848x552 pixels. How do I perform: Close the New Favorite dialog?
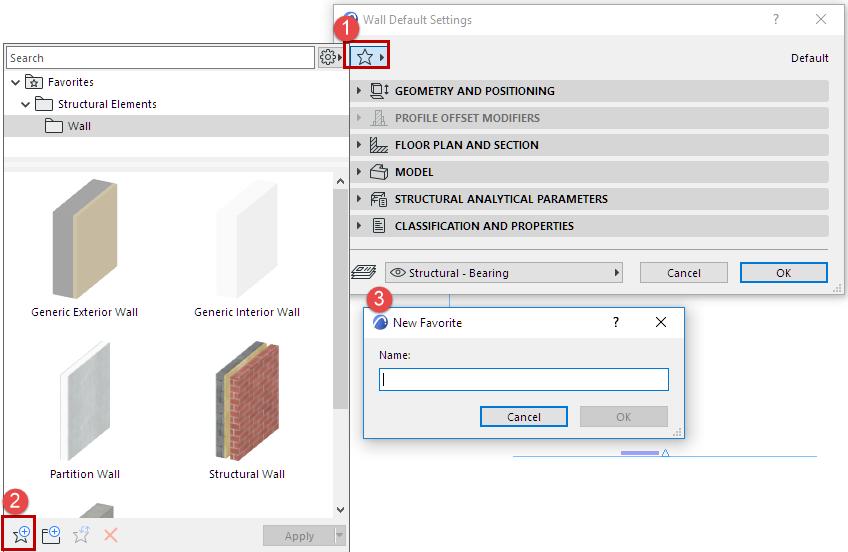[x=660, y=322]
